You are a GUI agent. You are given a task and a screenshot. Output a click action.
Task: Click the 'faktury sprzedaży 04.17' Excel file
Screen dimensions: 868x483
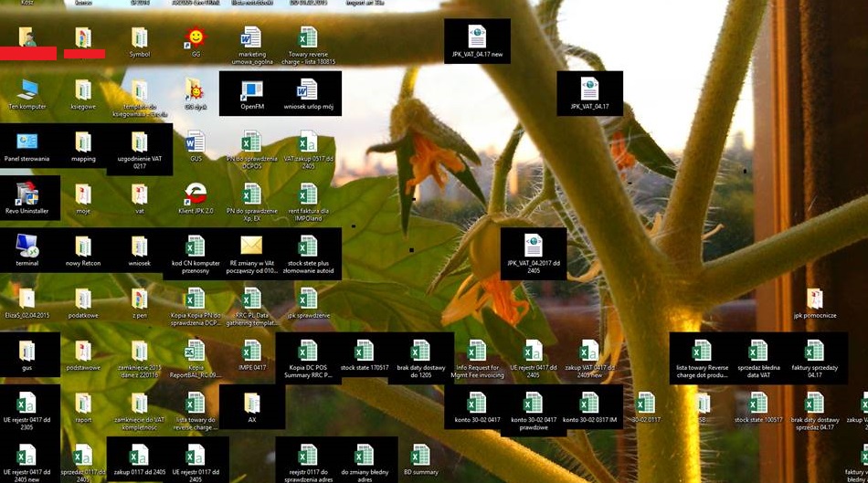coord(814,352)
